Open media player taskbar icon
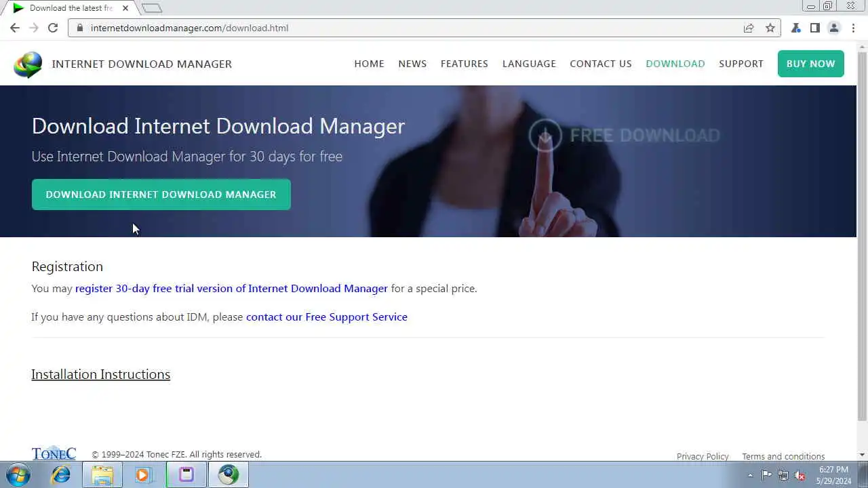 pyautogui.click(x=142, y=474)
